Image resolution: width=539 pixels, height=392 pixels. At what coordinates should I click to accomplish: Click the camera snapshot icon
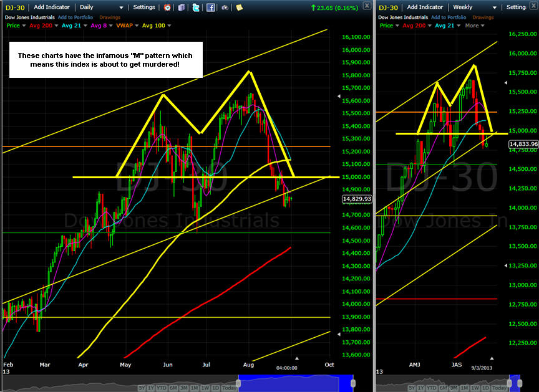[225, 7]
